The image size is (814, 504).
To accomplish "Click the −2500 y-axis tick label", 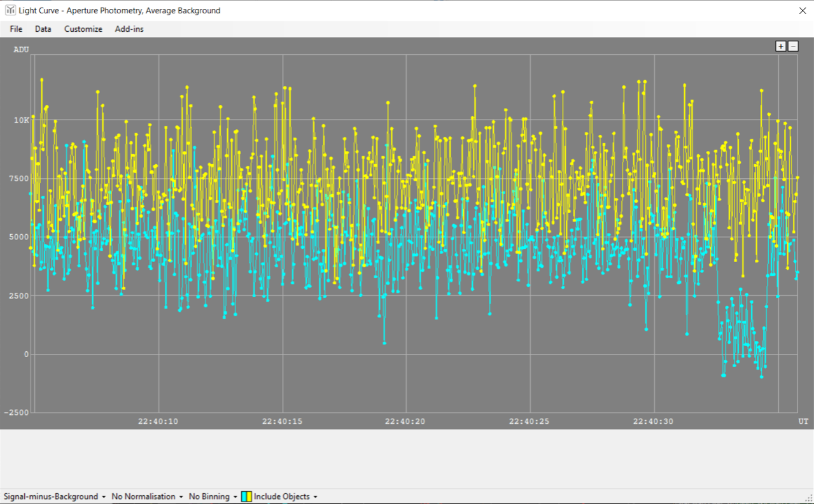I will point(17,413).
